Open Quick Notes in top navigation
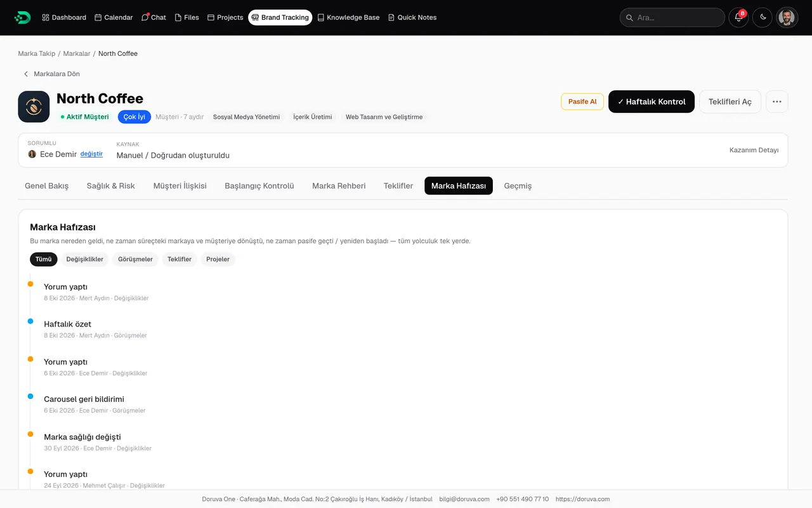Viewport: 812px width, 508px height. [x=412, y=18]
